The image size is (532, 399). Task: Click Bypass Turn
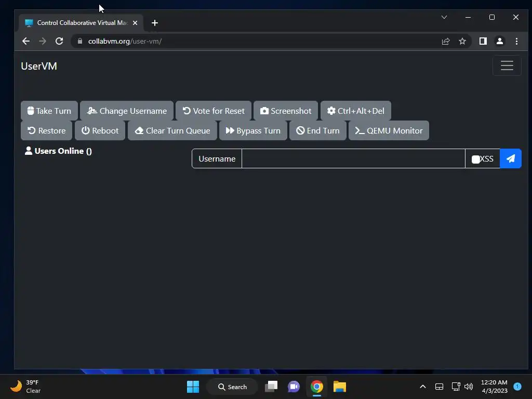[x=253, y=130]
